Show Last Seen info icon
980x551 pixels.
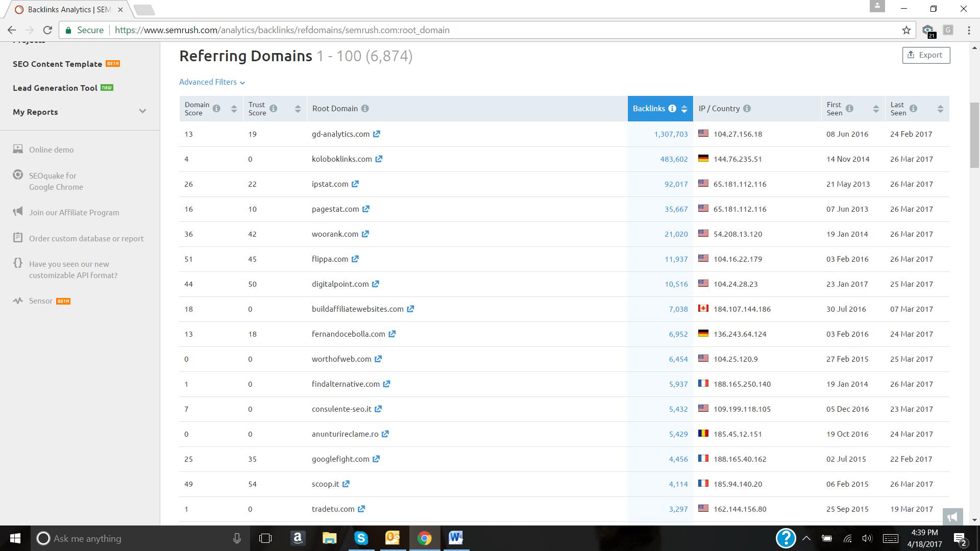913,108
